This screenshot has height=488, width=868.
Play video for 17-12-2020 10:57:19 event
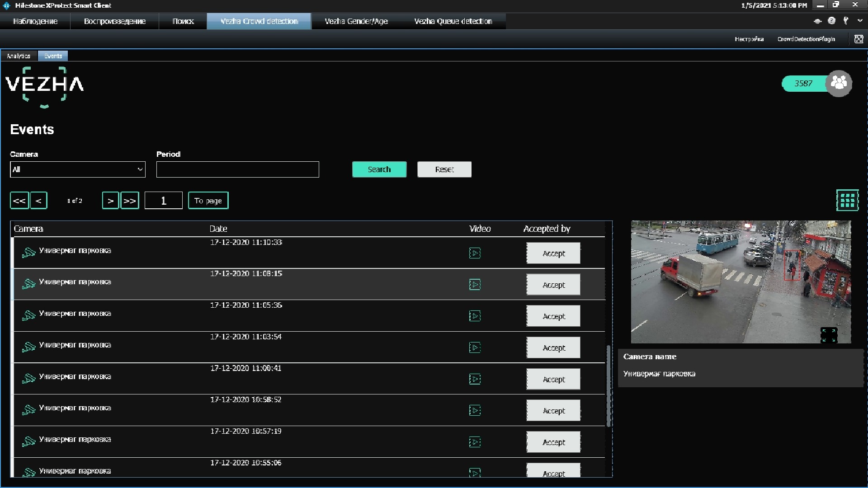click(x=475, y=442)
